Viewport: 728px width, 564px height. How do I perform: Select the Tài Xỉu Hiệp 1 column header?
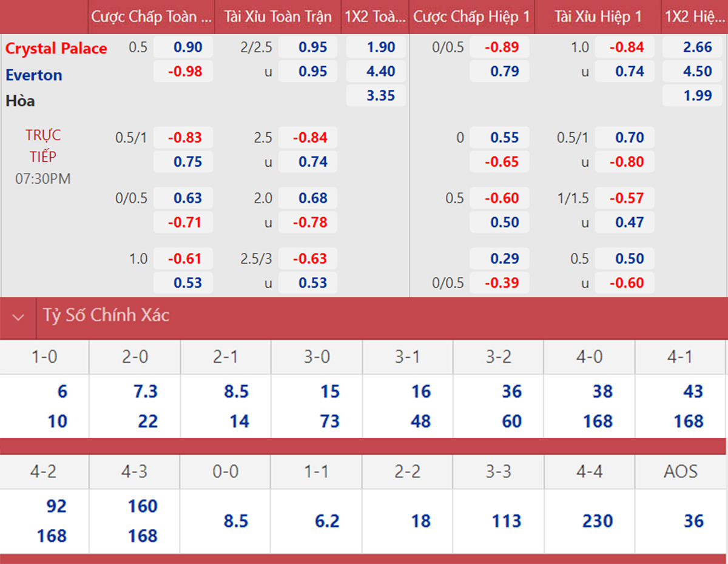click(598, 16)
